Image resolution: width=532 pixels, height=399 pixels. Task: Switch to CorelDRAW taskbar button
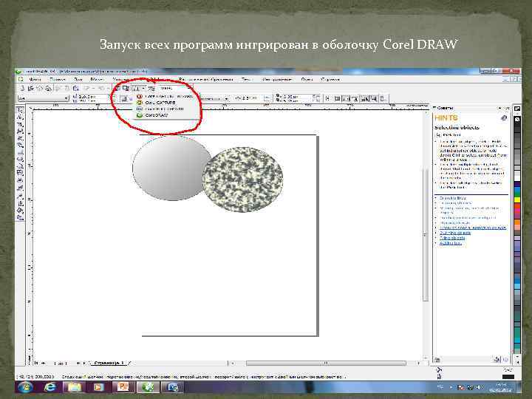pos(149,387)
